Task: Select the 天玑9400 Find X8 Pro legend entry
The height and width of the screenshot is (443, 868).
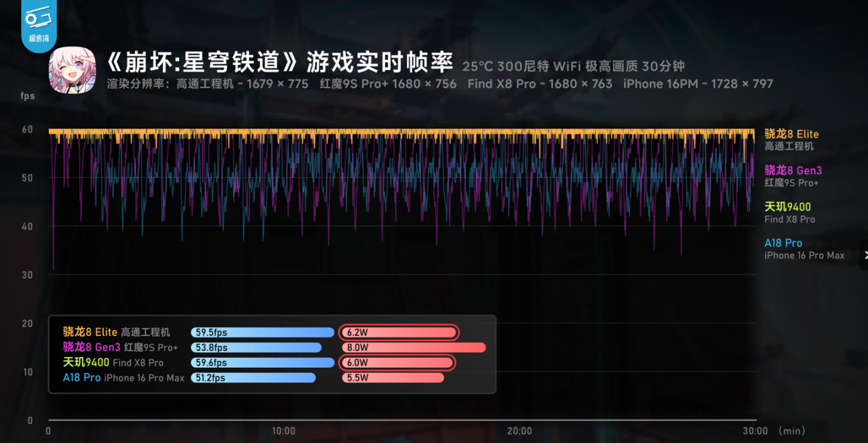Action: click(x=789, y=213)
